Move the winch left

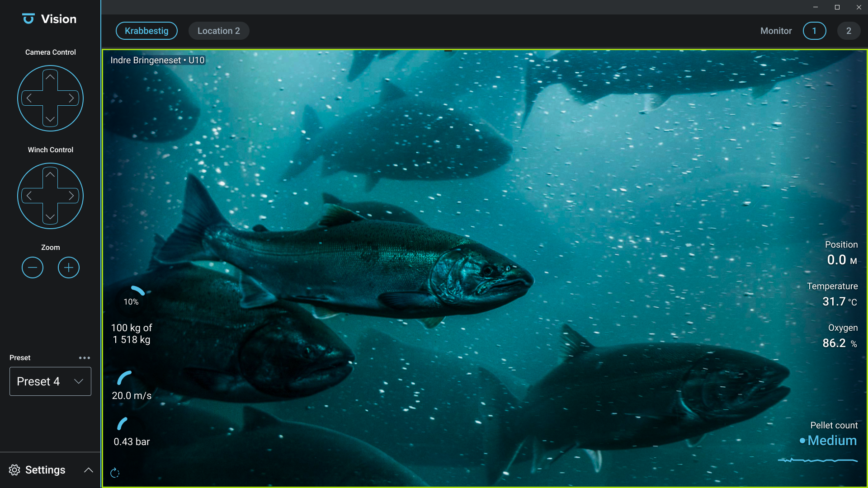(x=29, y=196)
